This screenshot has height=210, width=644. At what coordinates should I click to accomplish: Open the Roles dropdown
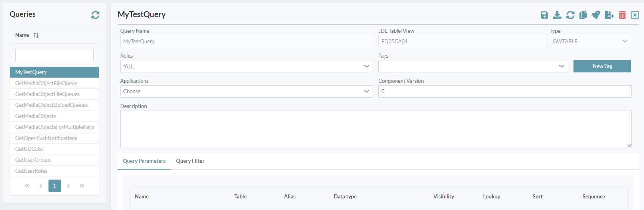click(246, 66)
